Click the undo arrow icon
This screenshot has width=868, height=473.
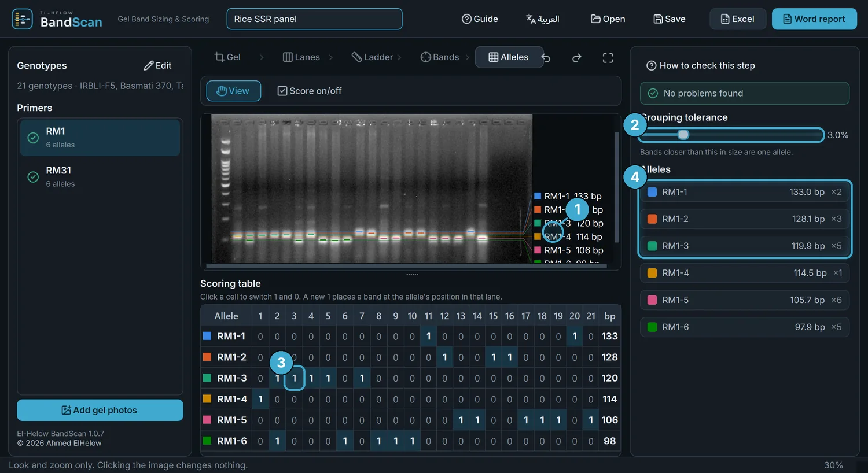pos(546,58)
